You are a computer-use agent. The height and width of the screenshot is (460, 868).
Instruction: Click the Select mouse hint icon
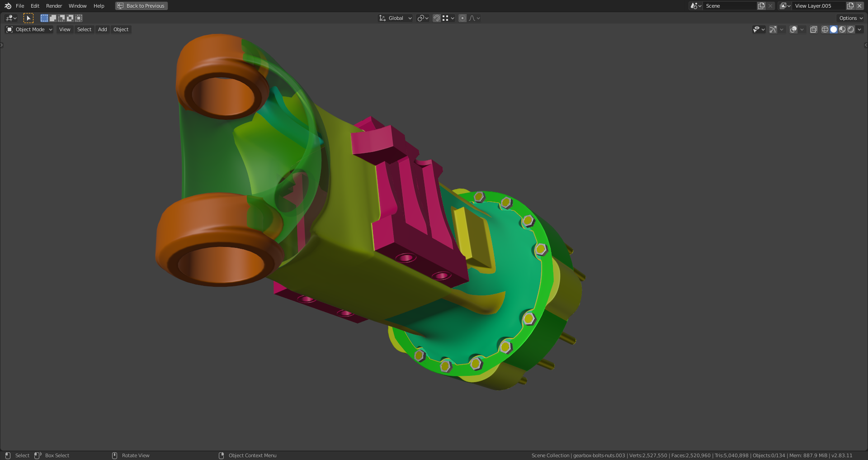point(8,455)
